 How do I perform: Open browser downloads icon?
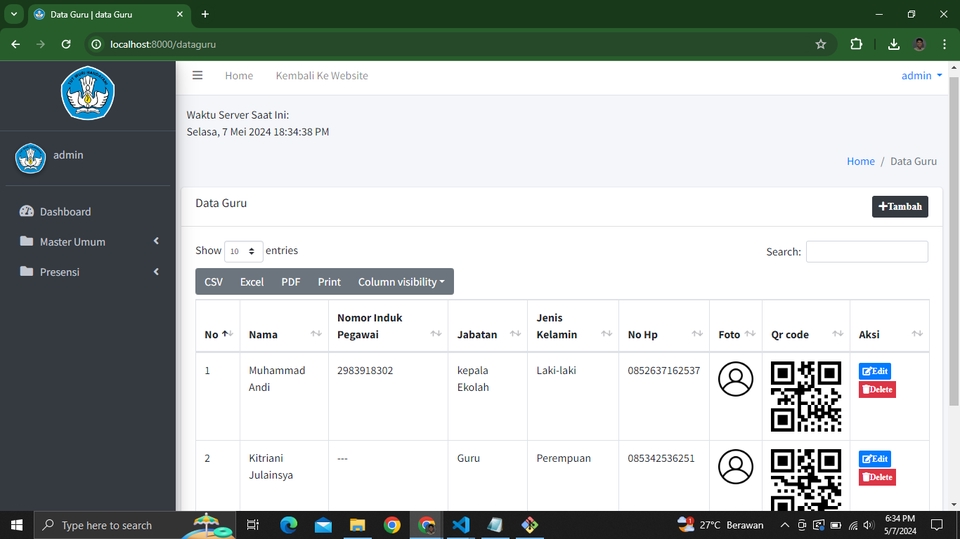(893, 44)
